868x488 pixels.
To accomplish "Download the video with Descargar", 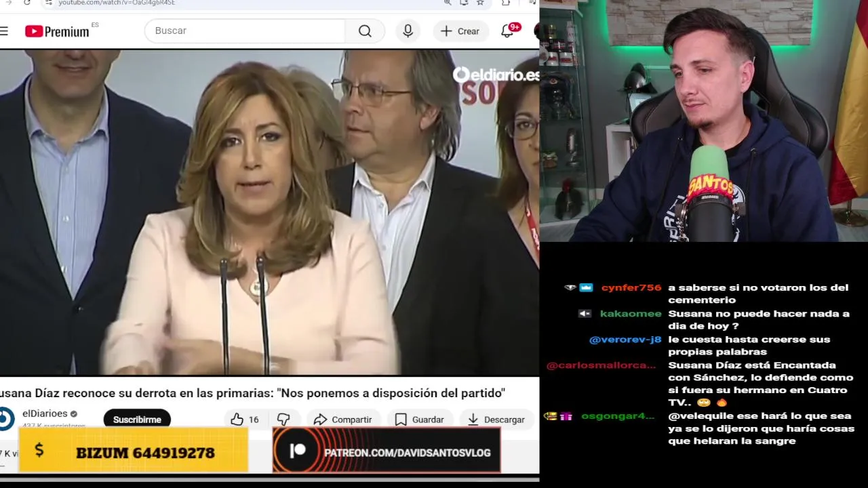I will (496, 420).
